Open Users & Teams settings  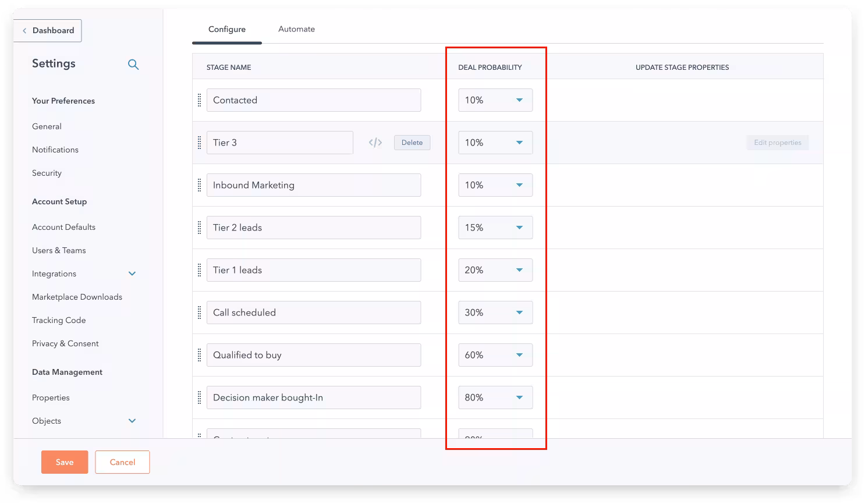click(x=59, y=250)
